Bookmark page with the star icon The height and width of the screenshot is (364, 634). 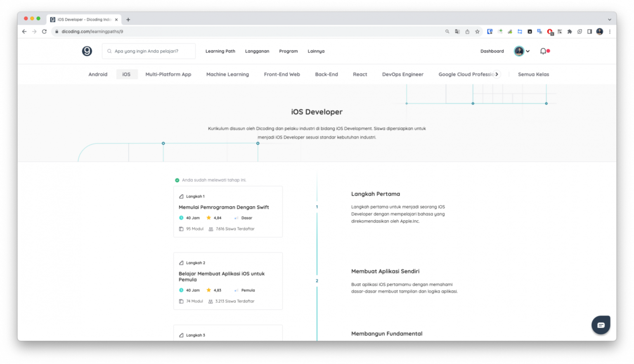pyautogui.click(x=477, y=31)
